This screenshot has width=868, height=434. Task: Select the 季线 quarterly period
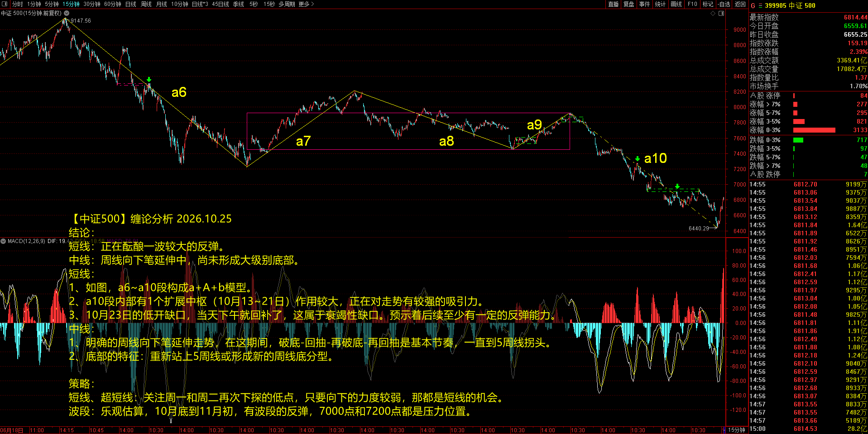pos(239,4)
